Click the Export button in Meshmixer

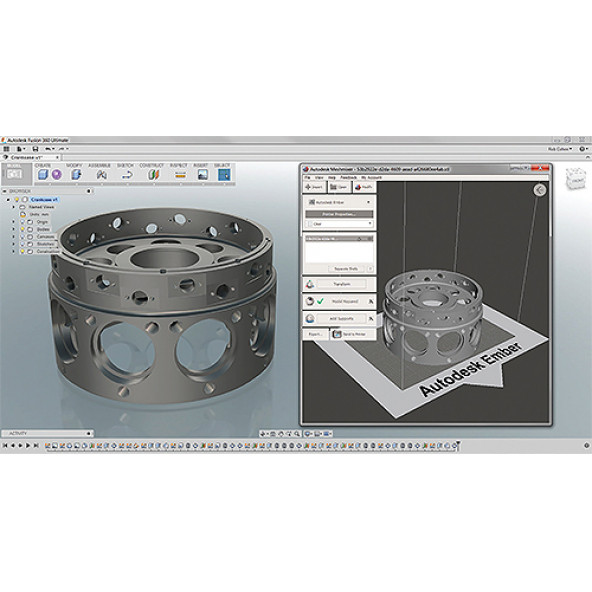coord(316,334)
